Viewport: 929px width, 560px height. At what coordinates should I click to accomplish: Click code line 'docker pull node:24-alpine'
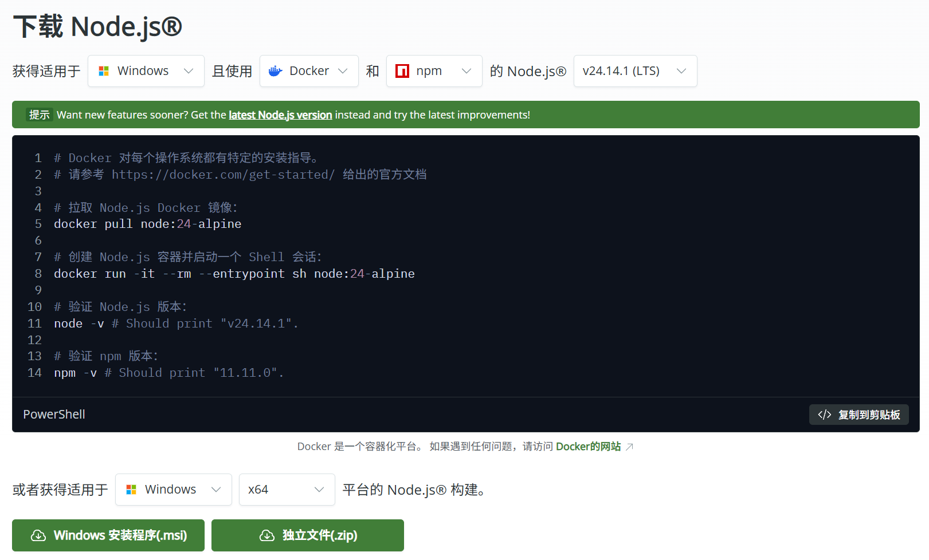click(148, 224)
